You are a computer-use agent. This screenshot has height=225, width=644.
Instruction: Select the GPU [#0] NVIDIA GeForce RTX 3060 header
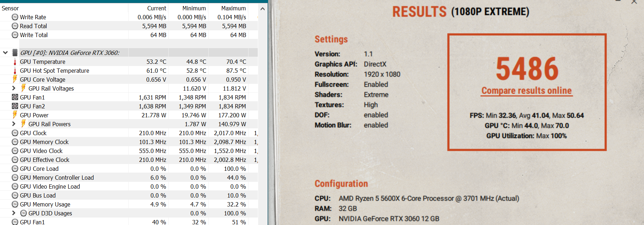(x=70, y=53)
